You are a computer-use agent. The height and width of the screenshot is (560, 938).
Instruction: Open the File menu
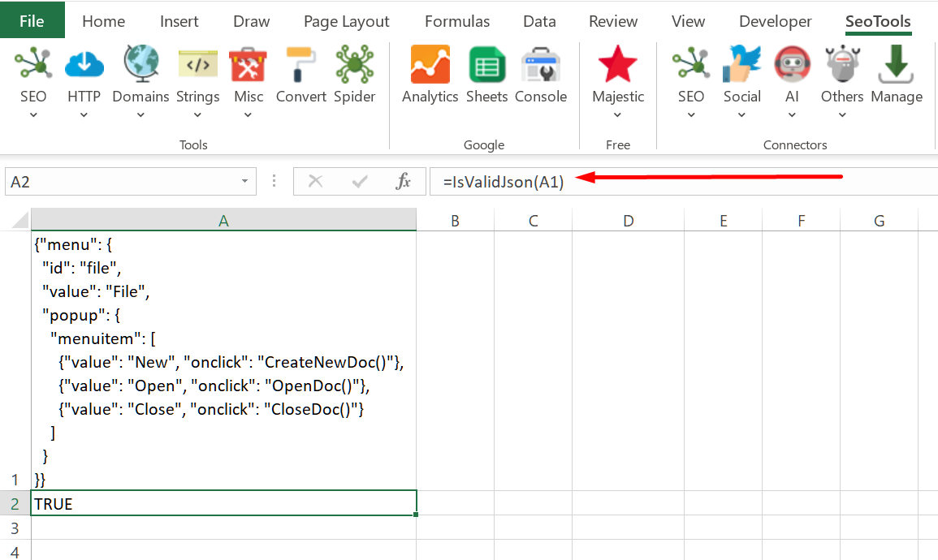point(32,19)
